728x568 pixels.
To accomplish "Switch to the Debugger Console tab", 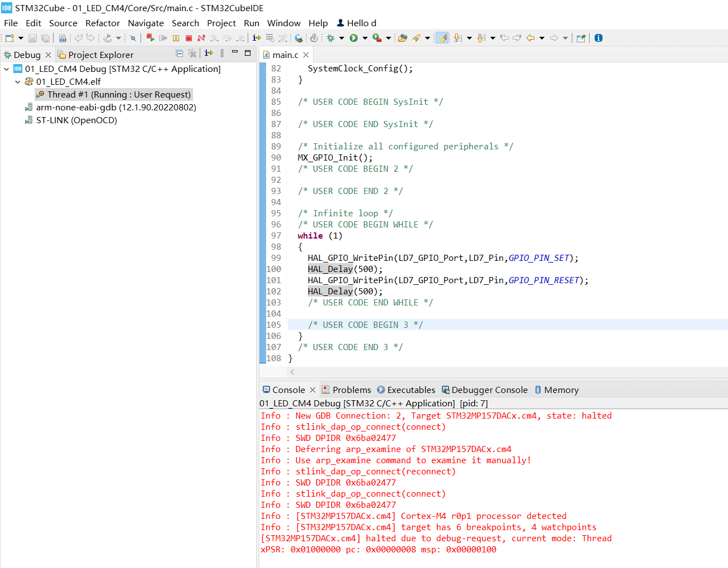I will [x=484, y=390].
